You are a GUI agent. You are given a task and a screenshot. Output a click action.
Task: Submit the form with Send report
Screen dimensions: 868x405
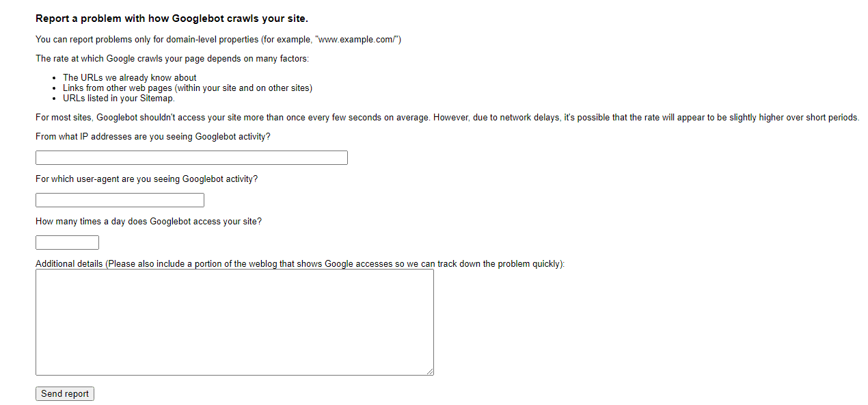65,394
